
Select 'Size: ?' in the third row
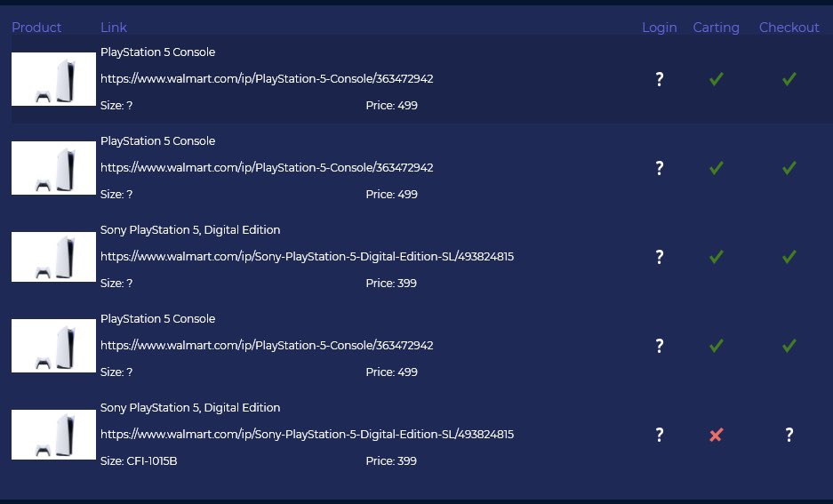pos(116,283)
